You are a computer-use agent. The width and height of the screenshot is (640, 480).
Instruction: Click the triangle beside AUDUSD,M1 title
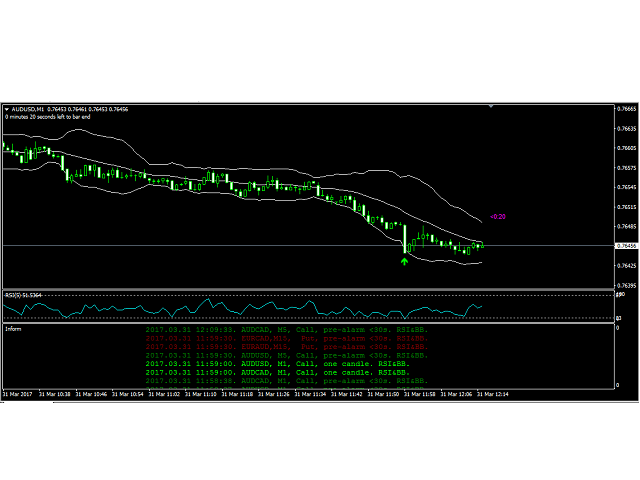(6, 109)
